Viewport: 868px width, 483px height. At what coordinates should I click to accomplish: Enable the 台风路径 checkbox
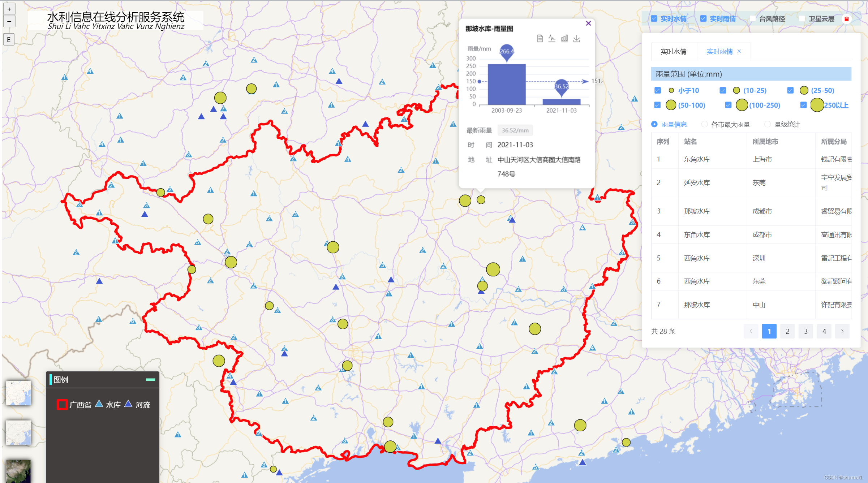click(753, 18)
